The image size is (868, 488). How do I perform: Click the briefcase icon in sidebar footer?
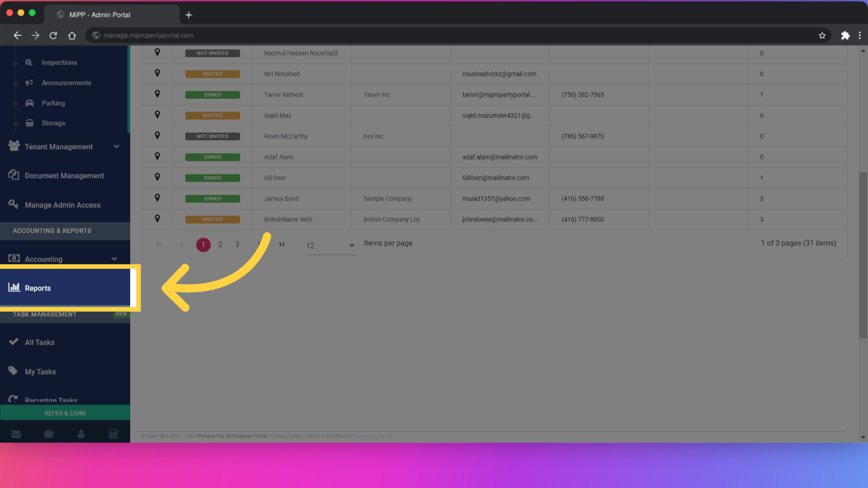[49, 434]
